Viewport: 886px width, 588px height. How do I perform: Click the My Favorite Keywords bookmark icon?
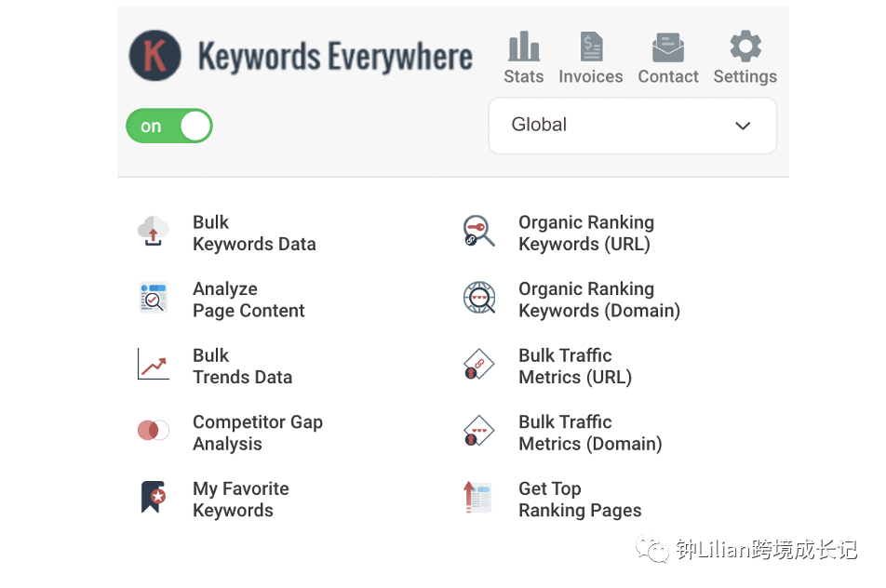click(154, 497)
